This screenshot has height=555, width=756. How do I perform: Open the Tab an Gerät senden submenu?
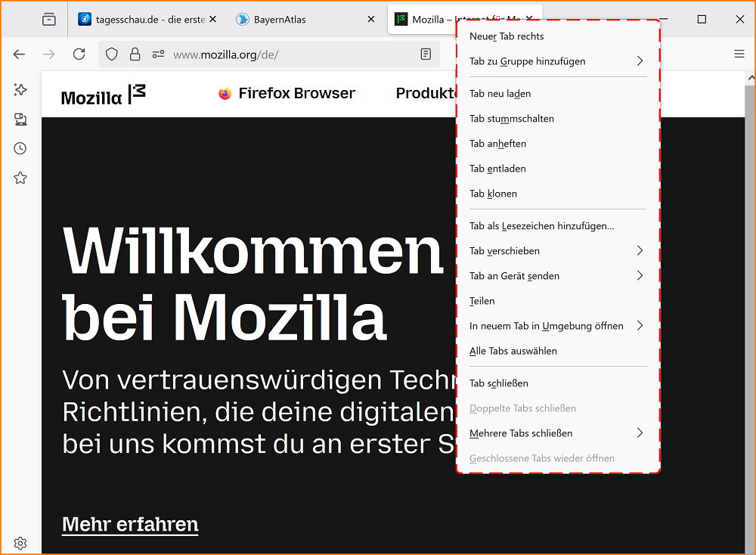point(514,275)
